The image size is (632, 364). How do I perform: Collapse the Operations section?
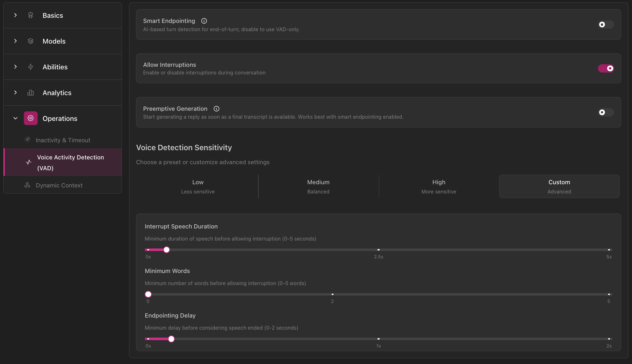pos(15,118)
